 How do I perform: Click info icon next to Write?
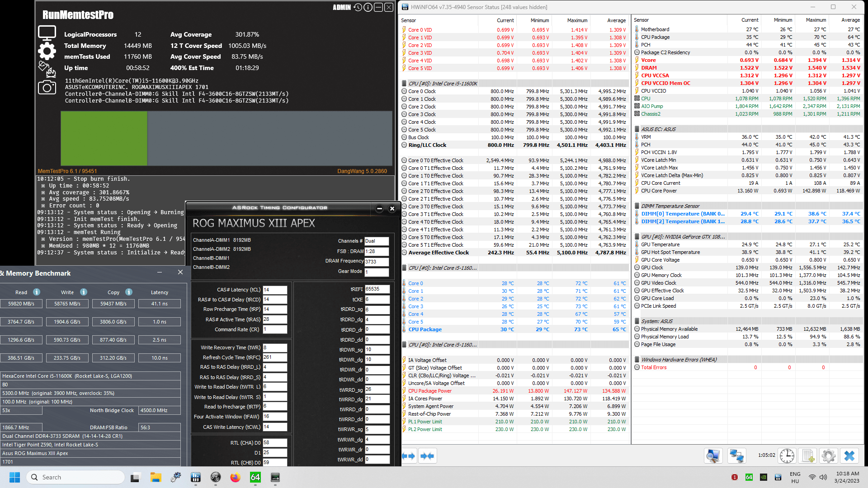tap(84, 292)
